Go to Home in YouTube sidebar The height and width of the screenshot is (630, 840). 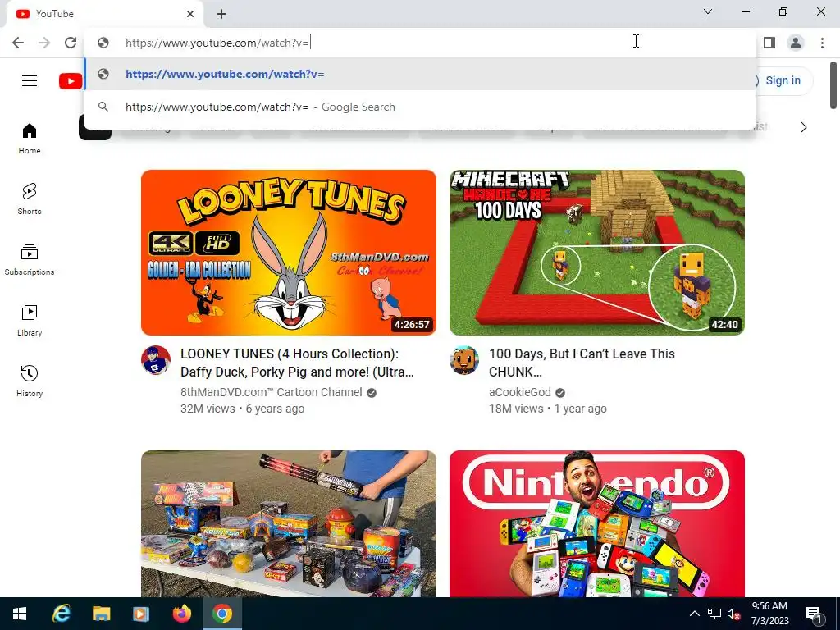tap(30, 139)
